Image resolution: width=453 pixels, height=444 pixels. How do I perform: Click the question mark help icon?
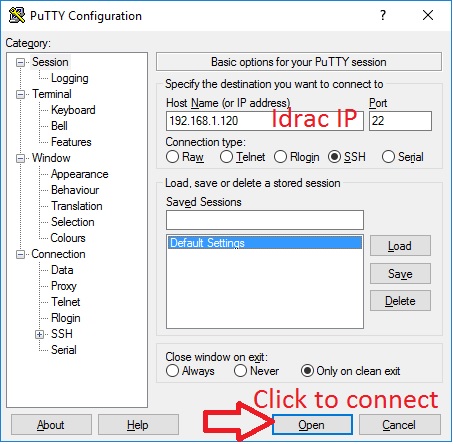(x=383, y=15)
